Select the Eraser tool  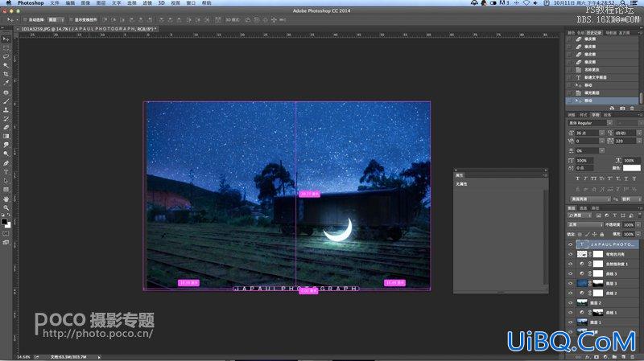(x=6, y=127)
